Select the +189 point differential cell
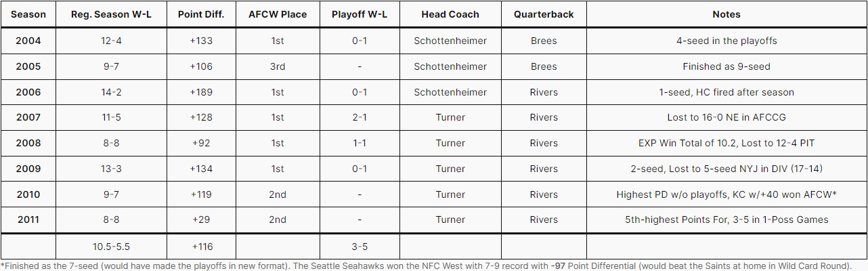Image resolution: width=868 pixels, height=271 pixels. point(201,92)
